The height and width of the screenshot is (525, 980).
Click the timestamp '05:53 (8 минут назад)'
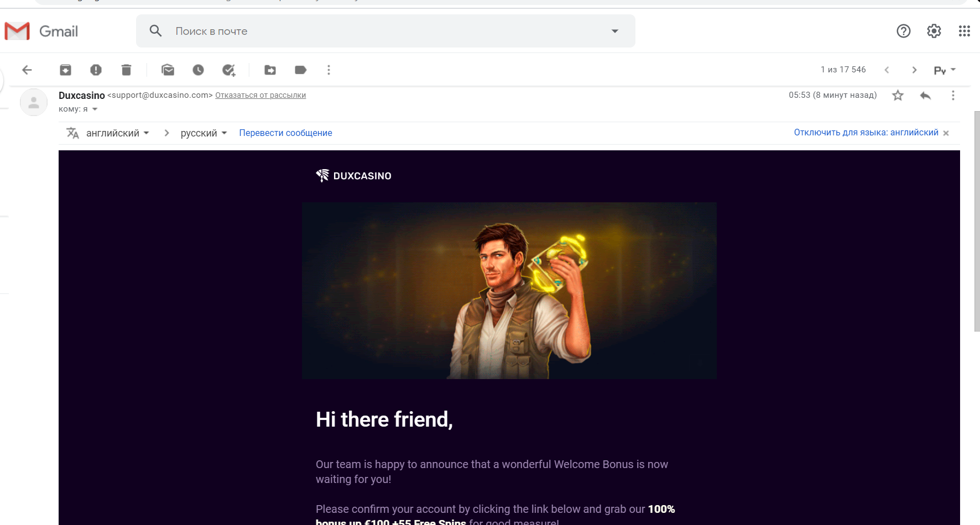[832, 95]
